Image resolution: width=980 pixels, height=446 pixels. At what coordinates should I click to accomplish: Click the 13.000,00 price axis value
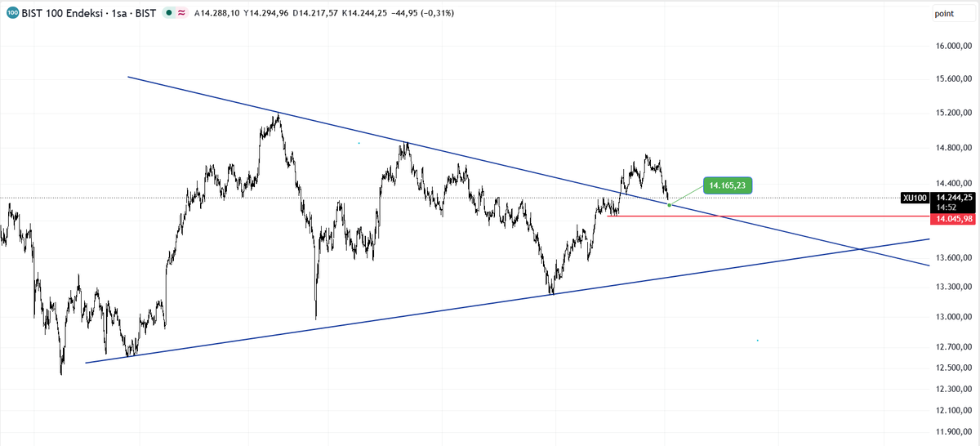tap(953, 317)
